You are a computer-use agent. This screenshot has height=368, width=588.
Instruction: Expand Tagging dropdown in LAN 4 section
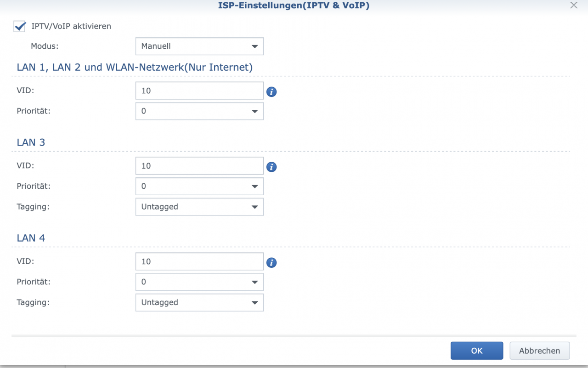point(199,302)
